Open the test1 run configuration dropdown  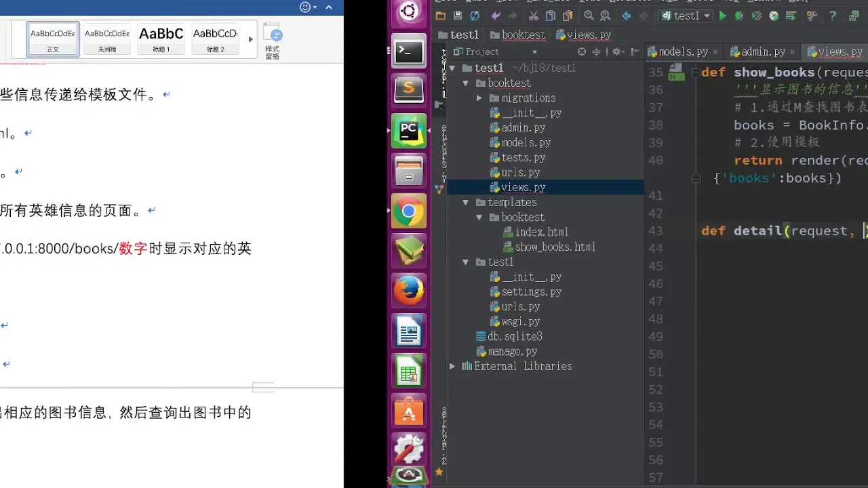coord(686,16)
